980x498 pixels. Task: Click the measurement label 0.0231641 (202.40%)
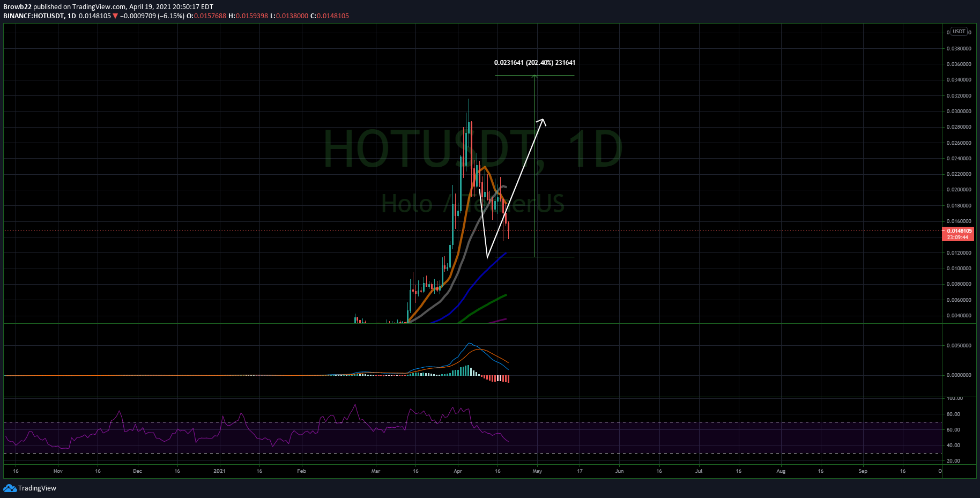pyautogui.click(x=534, y=63)
